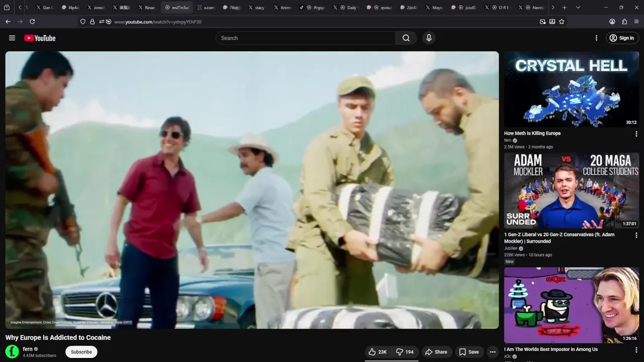This screenshot has width=644, height=362.
Task: Go back in browser history
Action: click(x=8, y=22)
